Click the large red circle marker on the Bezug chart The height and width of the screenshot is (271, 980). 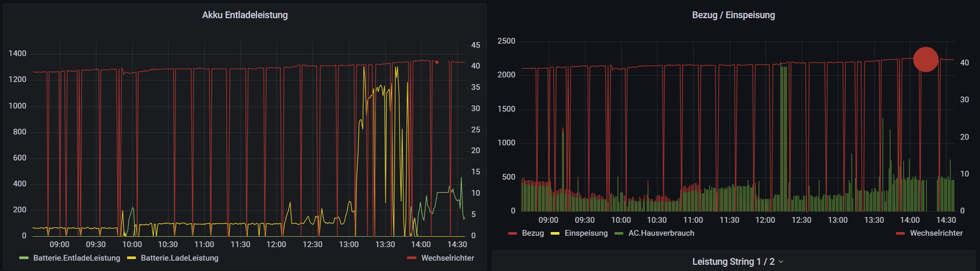point(926,59)
